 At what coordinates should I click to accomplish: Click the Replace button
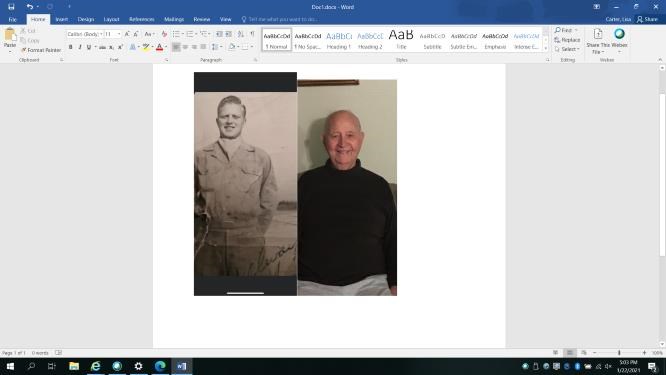567,39
